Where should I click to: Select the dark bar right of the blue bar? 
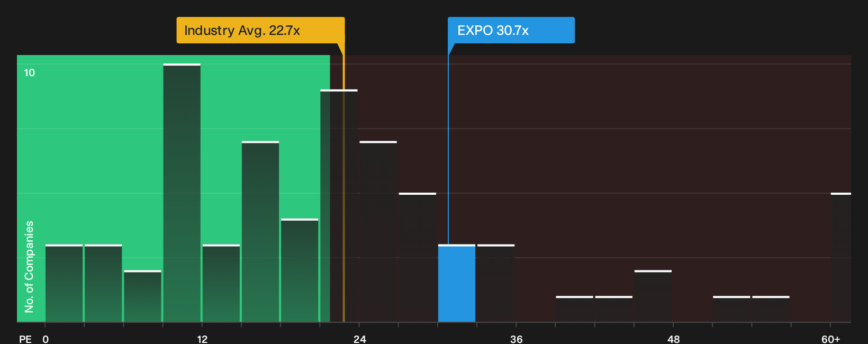pyautogui.click(x=496, y=283)
